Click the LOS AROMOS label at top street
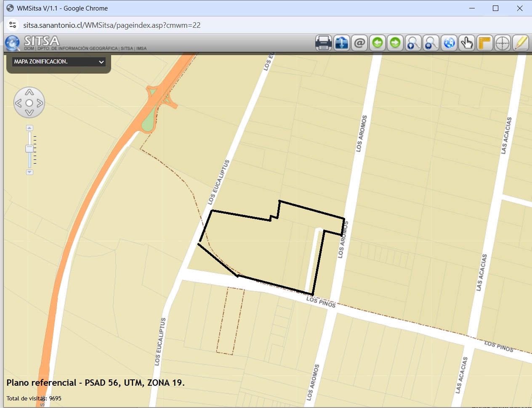Screen dimensions: 532x408 (x=362, y=133)
